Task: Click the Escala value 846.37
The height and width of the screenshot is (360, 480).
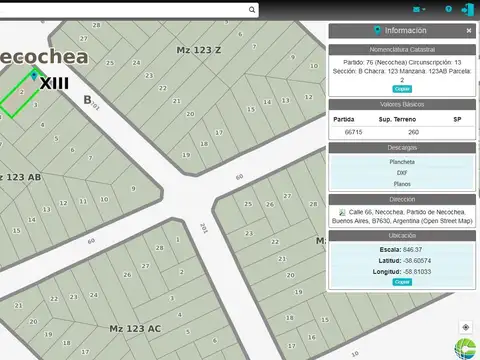Action: (x=412, y=250)
